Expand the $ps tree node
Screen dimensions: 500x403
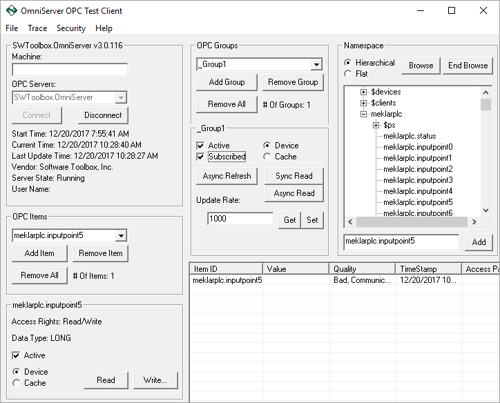pyautogui.click(x=376, y=125)
